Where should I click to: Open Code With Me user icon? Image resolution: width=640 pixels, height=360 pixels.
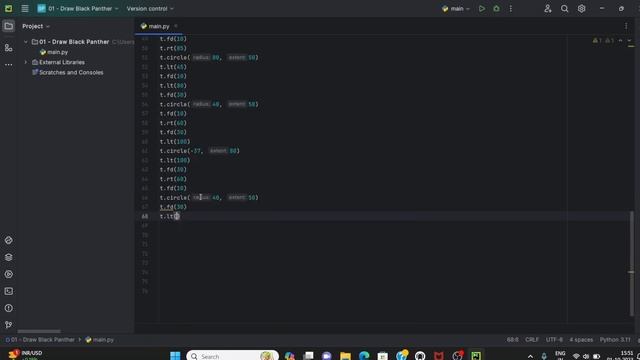tap(548, 9)
